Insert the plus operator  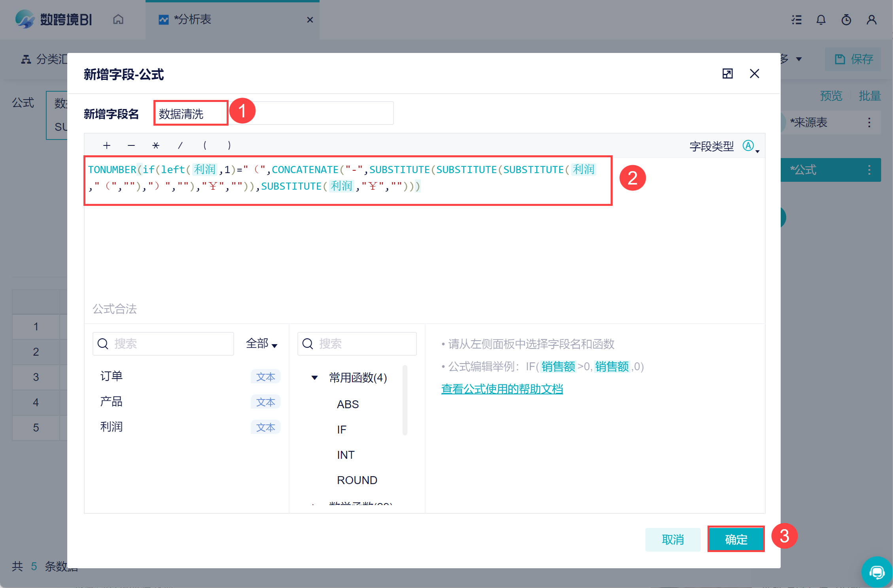click(x=107, y=145)
